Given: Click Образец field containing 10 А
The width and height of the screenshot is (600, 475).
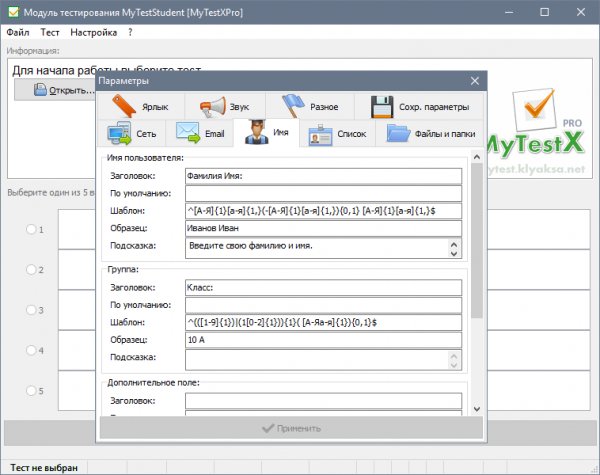Looking at the screenshot, I should [323, 340].
